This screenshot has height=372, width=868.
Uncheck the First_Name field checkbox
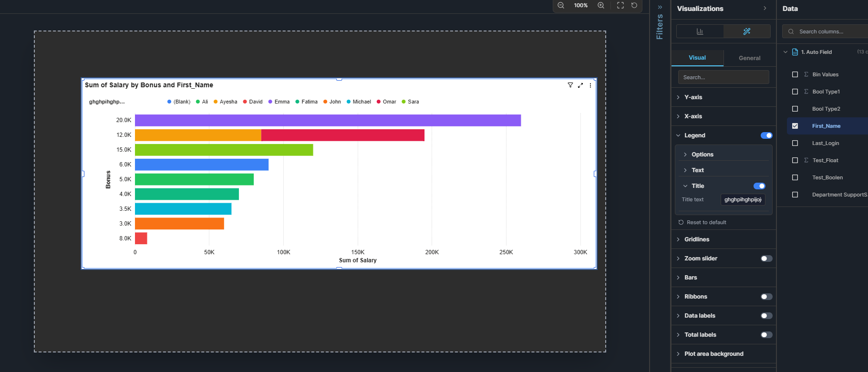tap(795, 126)
